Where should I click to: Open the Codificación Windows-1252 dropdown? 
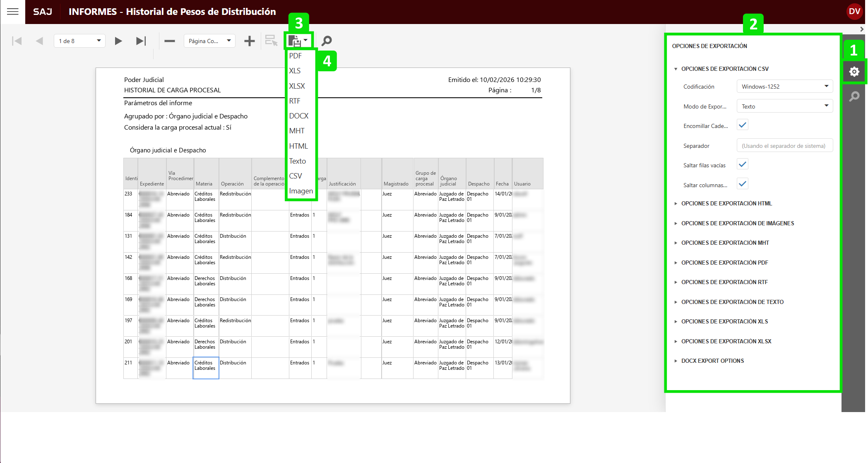[x=784, y=87]
